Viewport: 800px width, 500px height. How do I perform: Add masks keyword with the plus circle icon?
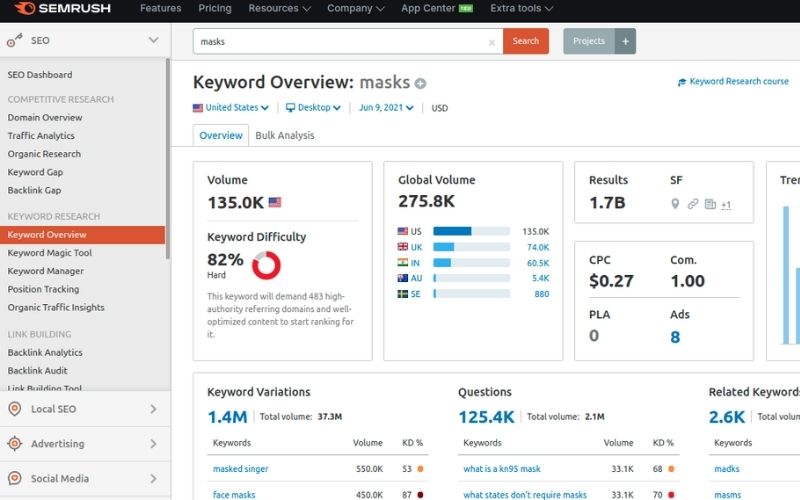pos(420,83)
